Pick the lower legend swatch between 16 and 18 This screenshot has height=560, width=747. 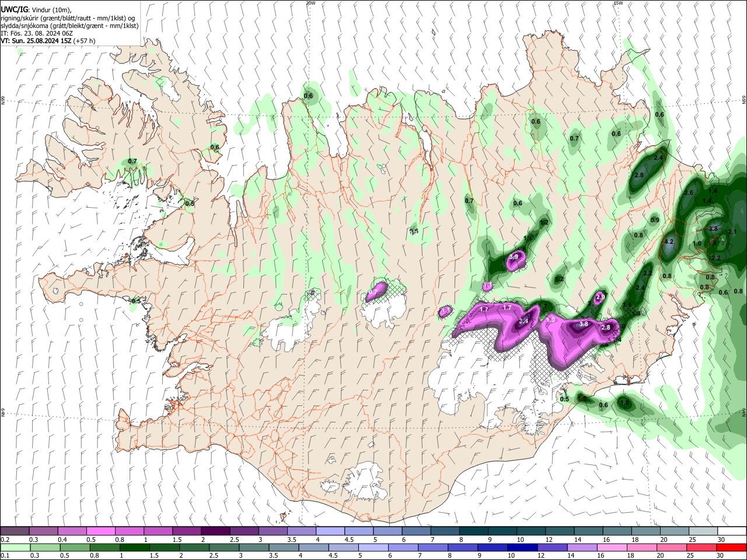[x=612, y=547]
